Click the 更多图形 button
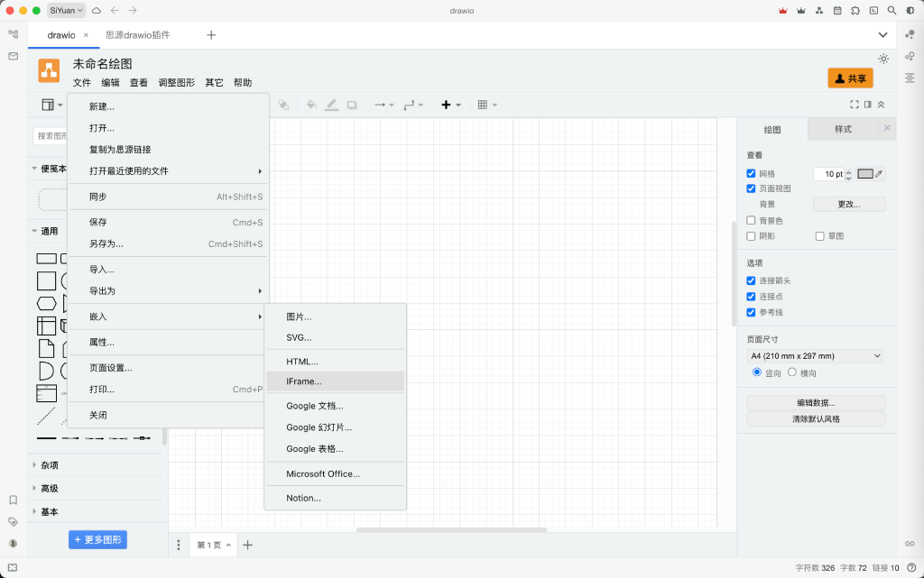The width and height of the screenshot is (924, 578). click(97, 540)
